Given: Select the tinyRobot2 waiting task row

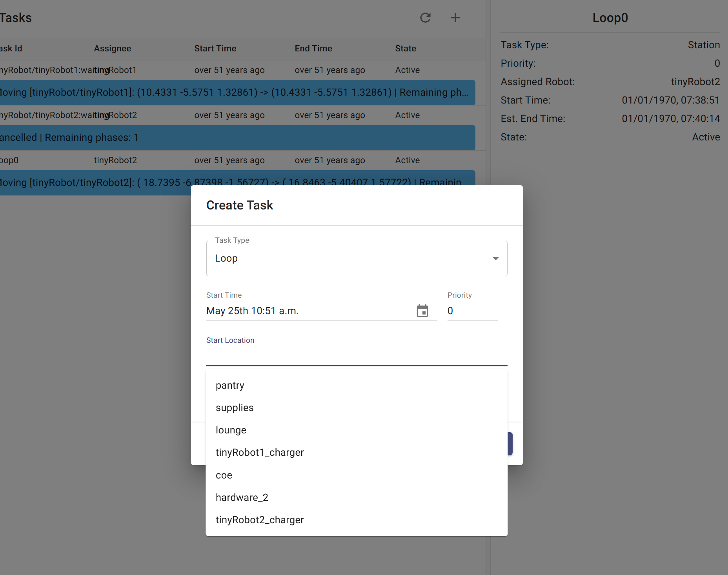Looking at the screenshot, I should click(157, 115).
